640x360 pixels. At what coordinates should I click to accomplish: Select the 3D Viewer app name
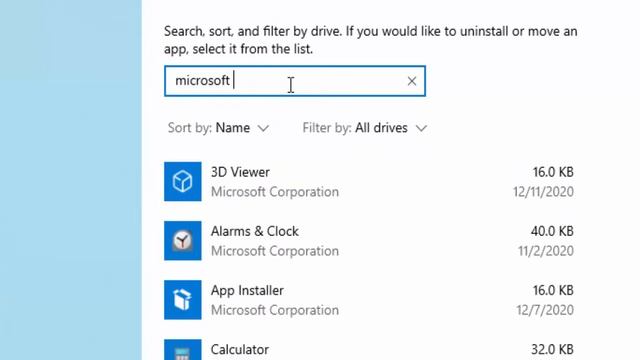point(240,172)
